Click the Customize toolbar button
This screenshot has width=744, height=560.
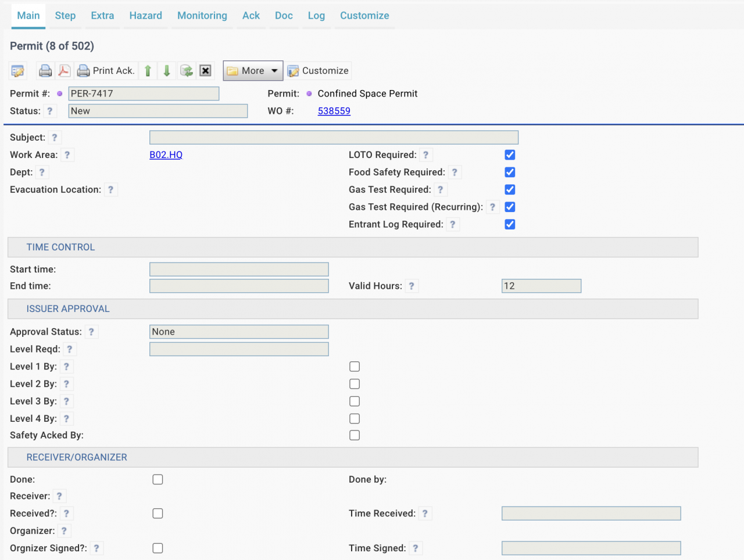click(x=319, y=71)
